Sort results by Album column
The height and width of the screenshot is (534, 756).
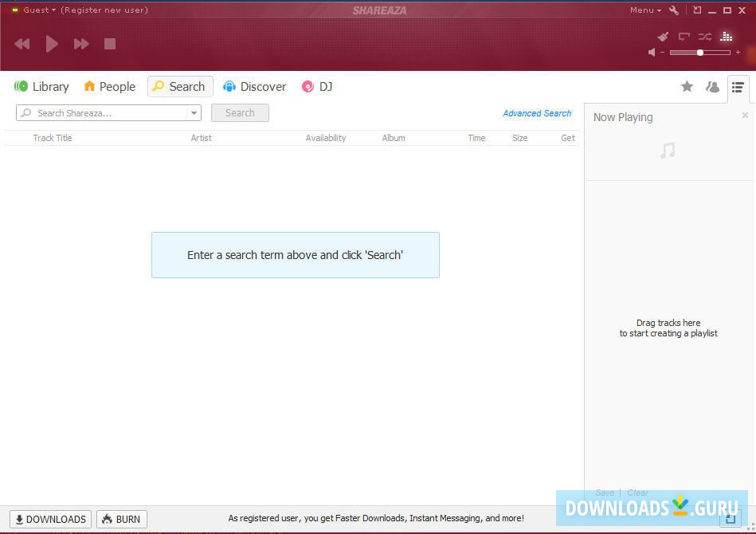[x=394, y=138]
